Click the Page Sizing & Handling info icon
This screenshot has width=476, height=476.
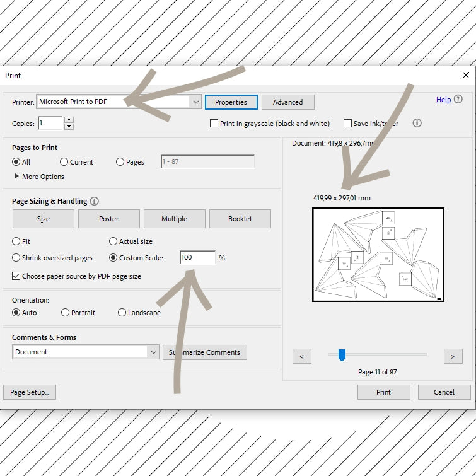tap(95, 201)
